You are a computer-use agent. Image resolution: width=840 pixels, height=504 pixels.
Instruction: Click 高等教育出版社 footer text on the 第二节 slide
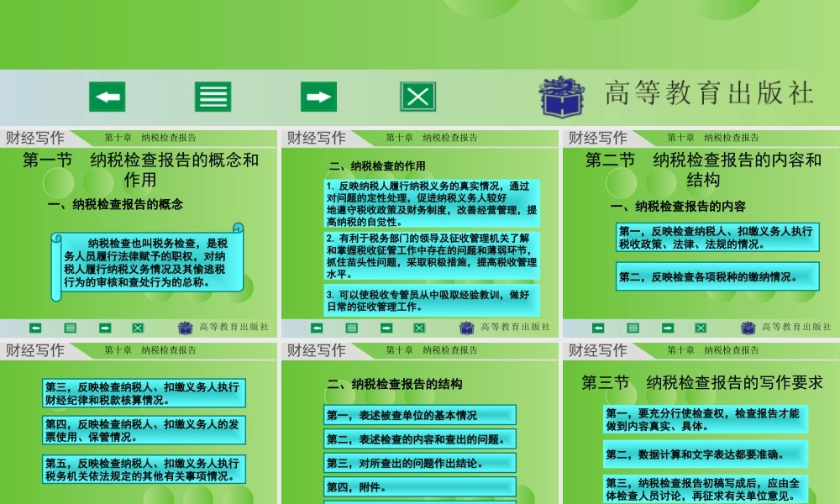pos(796,327)
